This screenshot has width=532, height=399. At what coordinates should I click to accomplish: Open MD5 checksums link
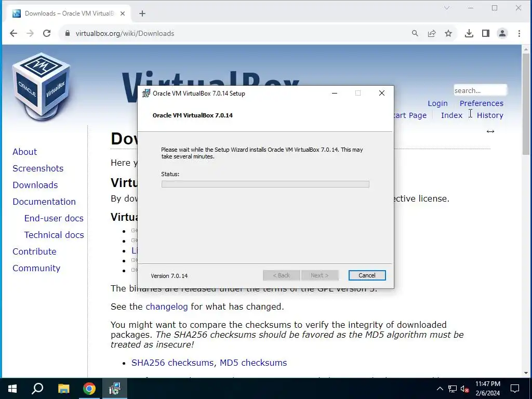tap(253, 363)
